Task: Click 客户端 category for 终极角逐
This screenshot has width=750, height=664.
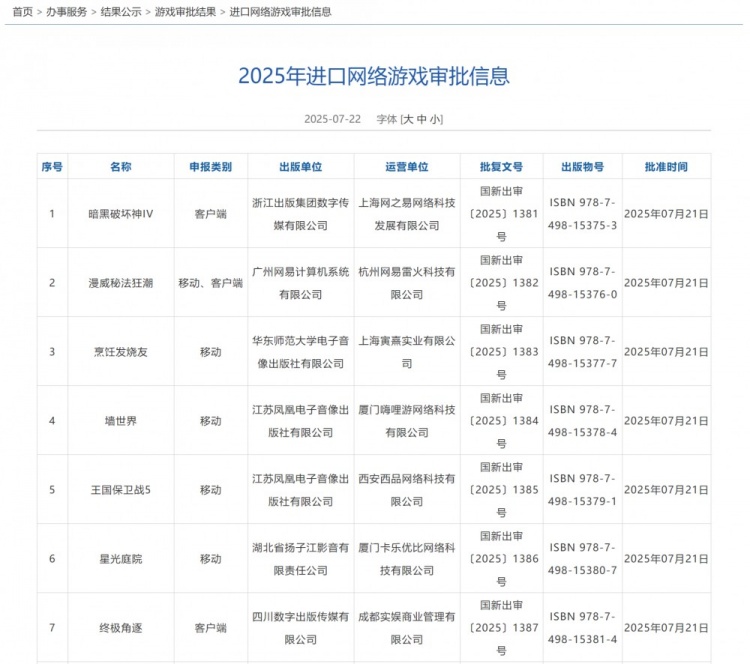Action: tap(210, 628)
